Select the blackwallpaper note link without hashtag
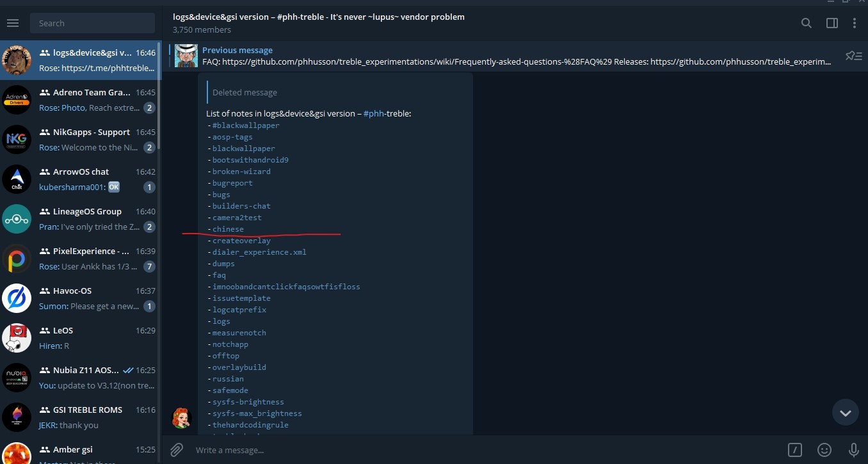The height and width of the screenshot is (464, 868). pos(244,148)
